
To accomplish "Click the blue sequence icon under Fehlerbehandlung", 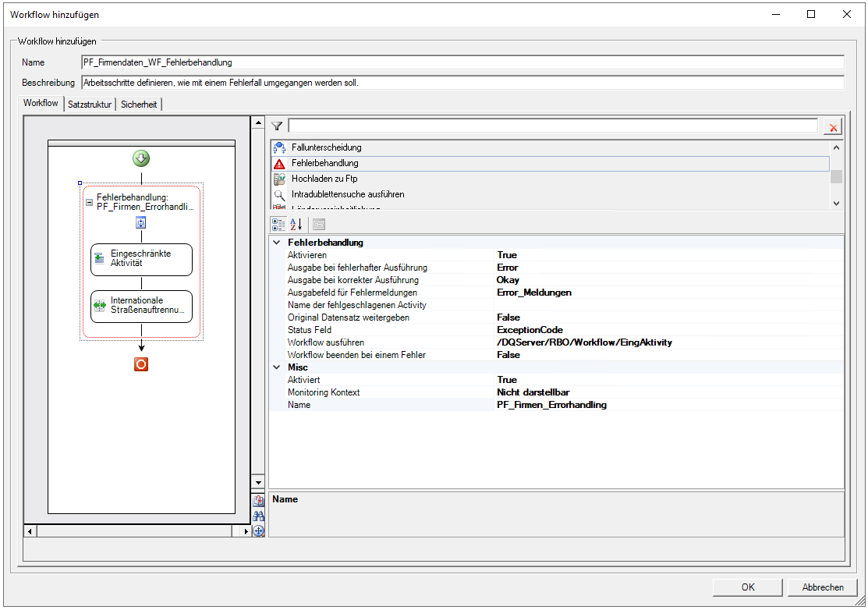I will [x=141, y=222].
